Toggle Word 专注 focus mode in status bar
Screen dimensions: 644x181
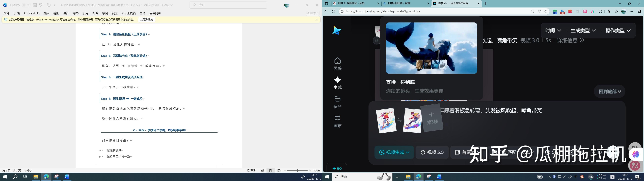pos(251,170)
